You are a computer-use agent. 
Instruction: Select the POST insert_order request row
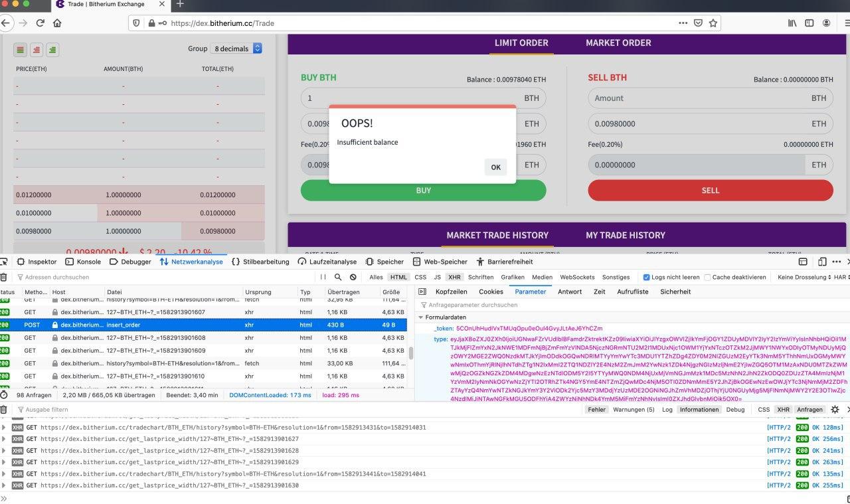(203, 325)
